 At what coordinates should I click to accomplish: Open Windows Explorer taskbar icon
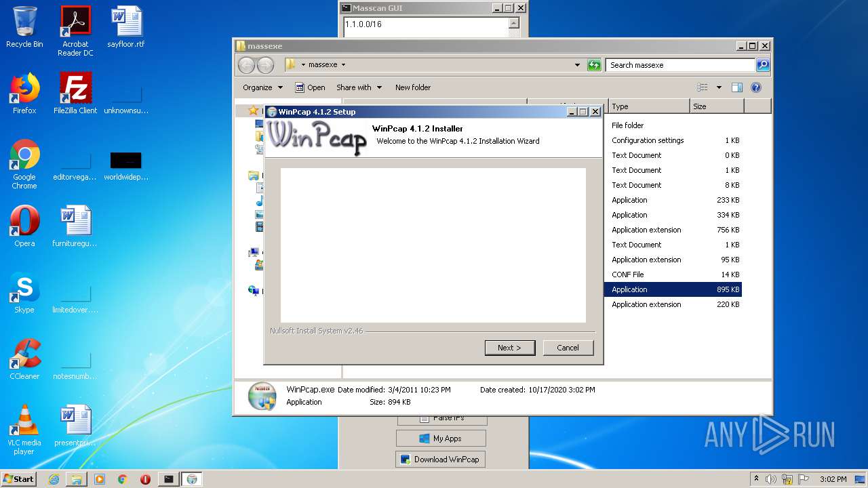(77, 479)
